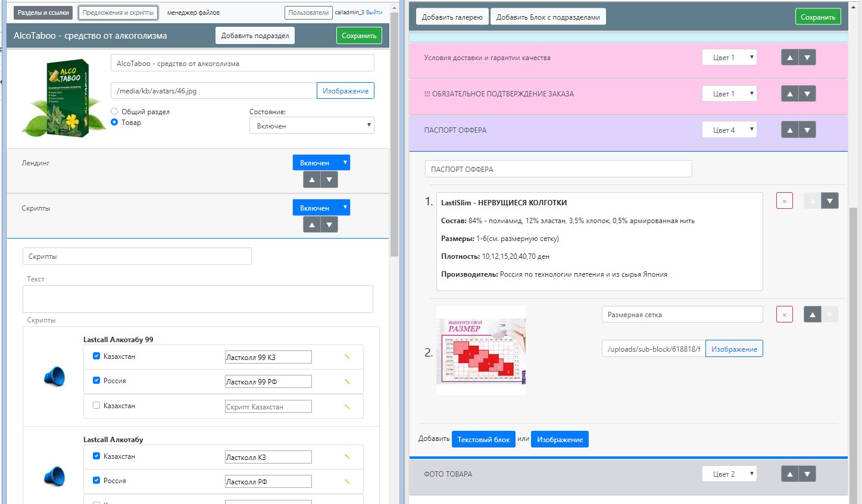Select the Общий раздел radio button

114,111
